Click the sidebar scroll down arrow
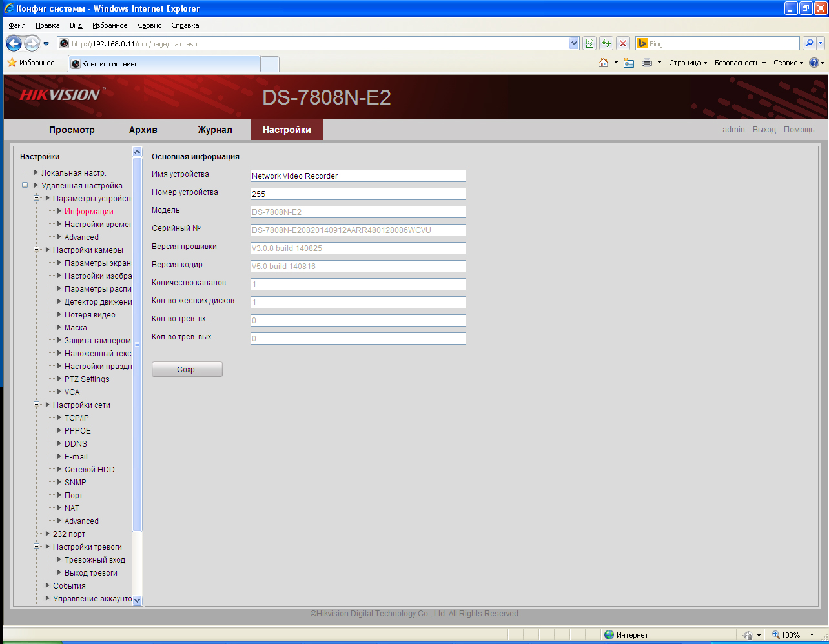This screenshot has width=829, height=644. coord(137,600)
